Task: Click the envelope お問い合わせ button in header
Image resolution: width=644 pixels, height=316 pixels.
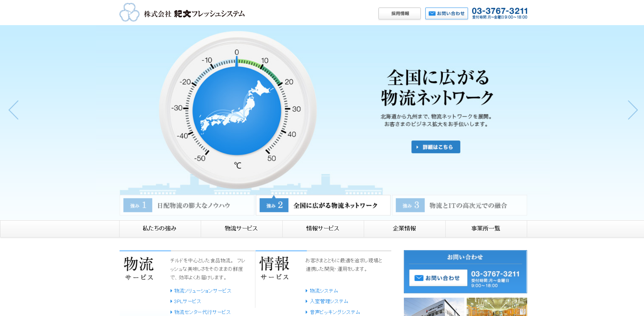Action: tap(446, 14)
